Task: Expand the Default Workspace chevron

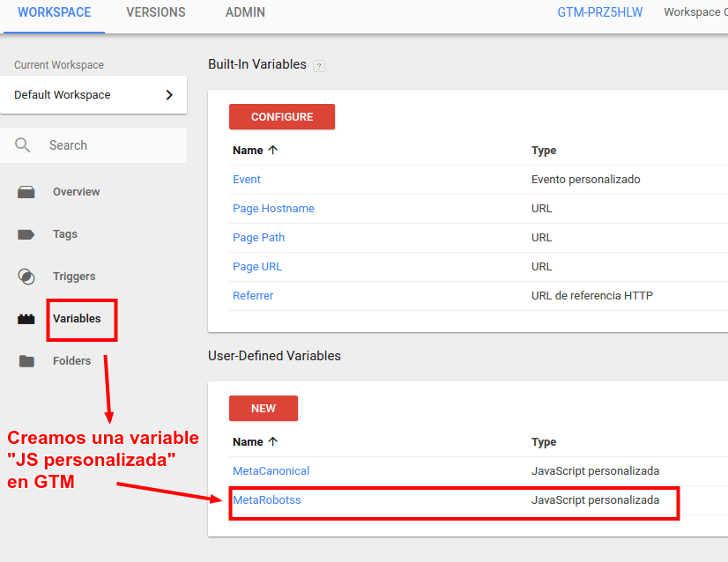Action: tap(169, 94)
